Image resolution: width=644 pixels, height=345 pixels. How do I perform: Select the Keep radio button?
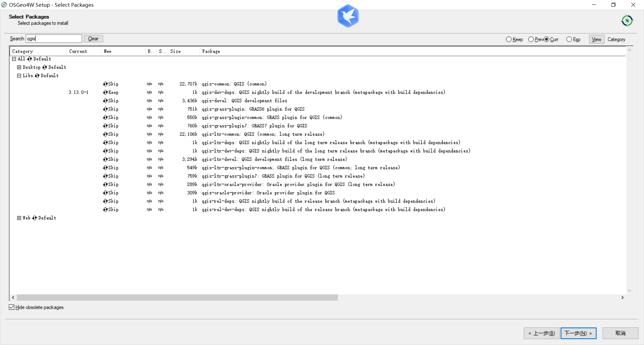tap(509, 40)
